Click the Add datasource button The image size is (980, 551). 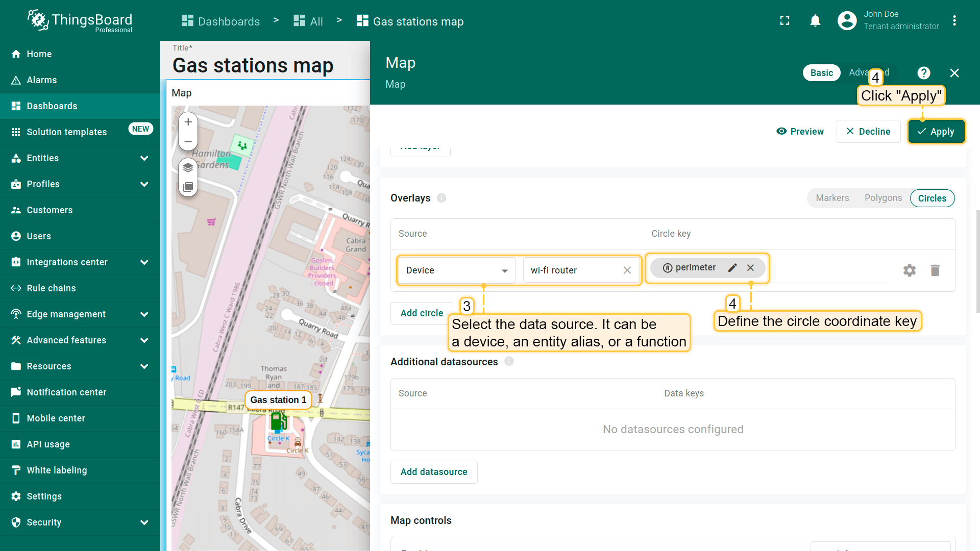pos(433,472)
